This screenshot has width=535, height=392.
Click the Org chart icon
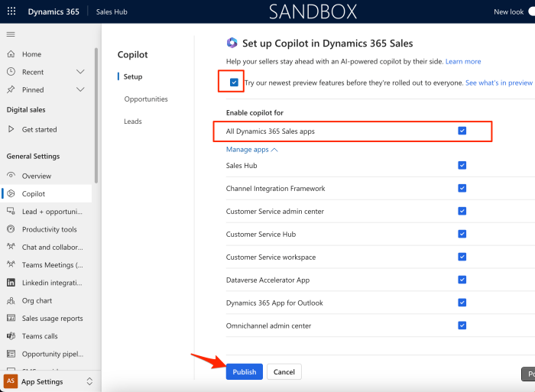tap(11, 300)
